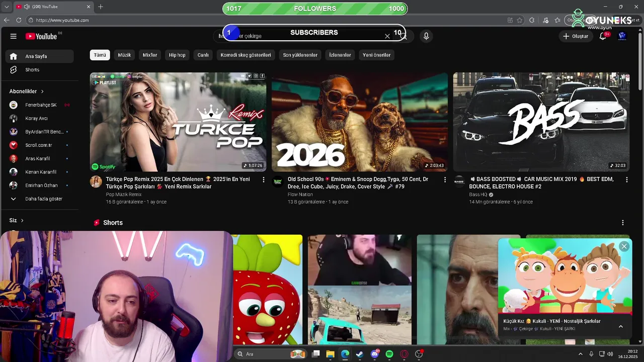This screenshot has height=362, width=644.
Task: Play the 2026 Old School thumbnail
Action: pos(360,122)
